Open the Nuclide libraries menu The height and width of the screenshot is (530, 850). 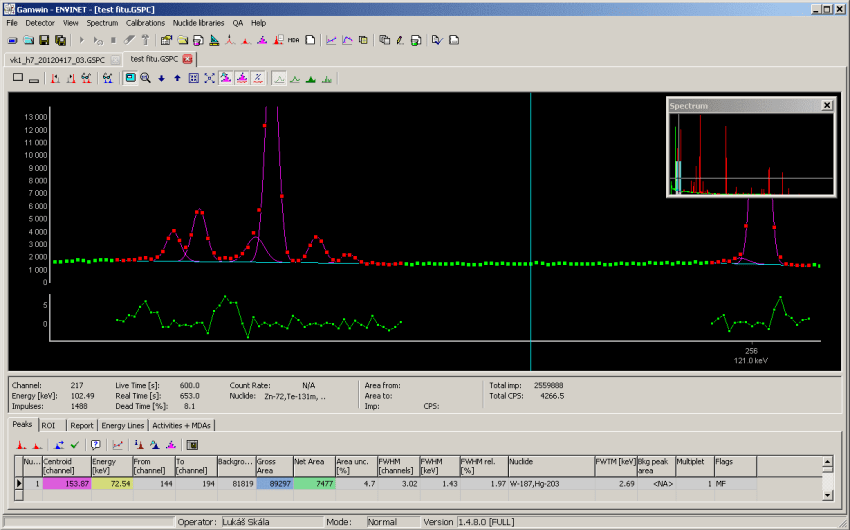pos(197,22)
